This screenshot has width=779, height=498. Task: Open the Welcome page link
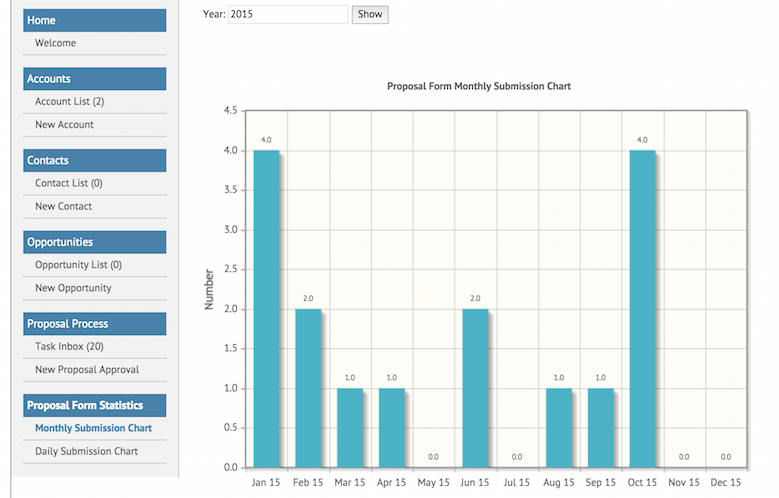tap(55, 43)
